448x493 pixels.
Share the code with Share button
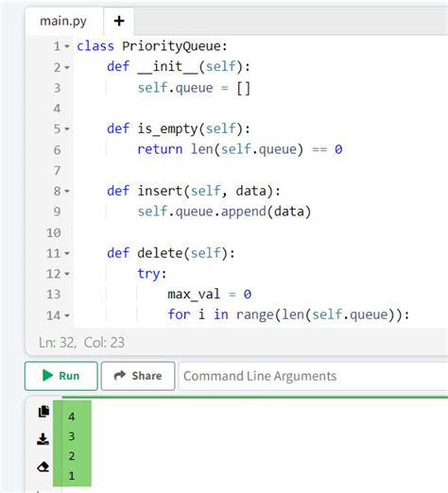pyautogui.click(x=138, y=376)
